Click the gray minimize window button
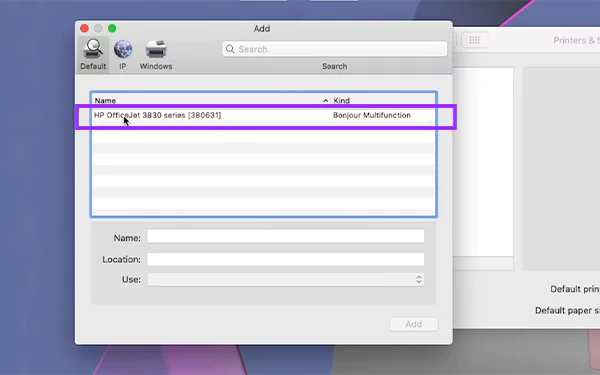Viewport: 600px width, 375px height. [x=98, y=28]
